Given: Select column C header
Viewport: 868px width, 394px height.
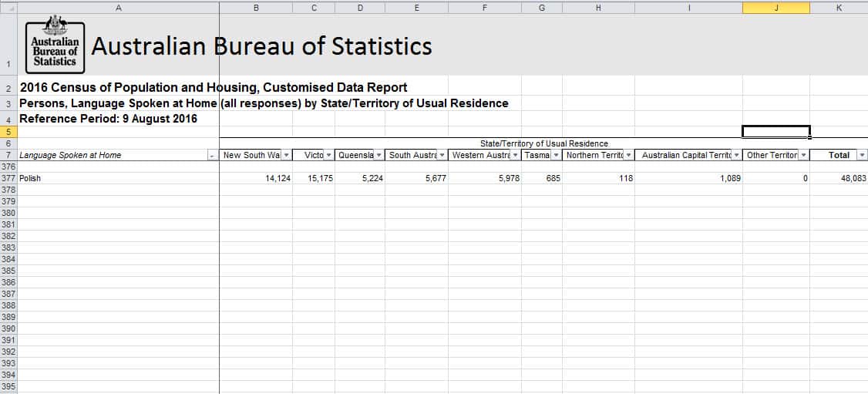Looking at the screenshot, I should click(x=314, y=8).
